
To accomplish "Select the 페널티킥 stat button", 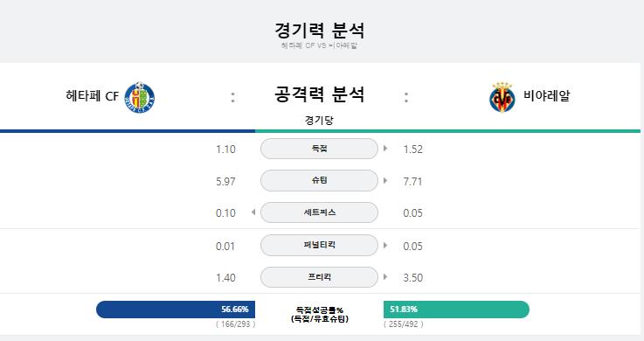I will click(x=319, y=245).
